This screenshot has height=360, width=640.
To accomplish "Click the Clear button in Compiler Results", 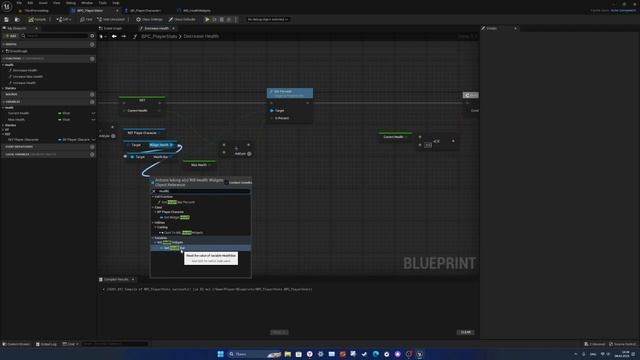I will [465, 332].
